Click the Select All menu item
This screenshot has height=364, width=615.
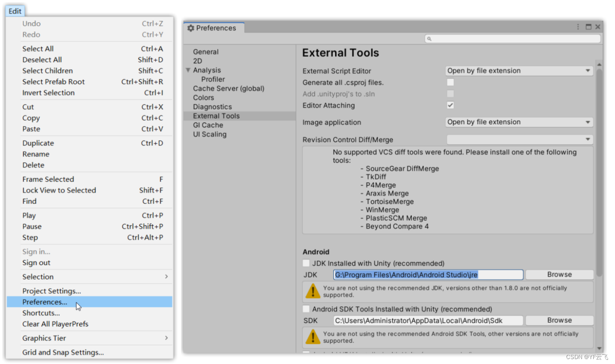click(90, 49)
